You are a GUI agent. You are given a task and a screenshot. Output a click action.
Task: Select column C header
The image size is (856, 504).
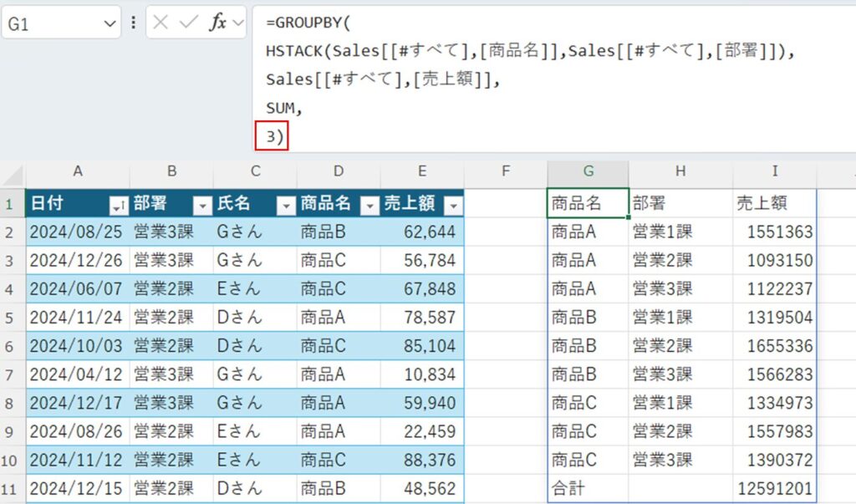[x=255, y=171]
